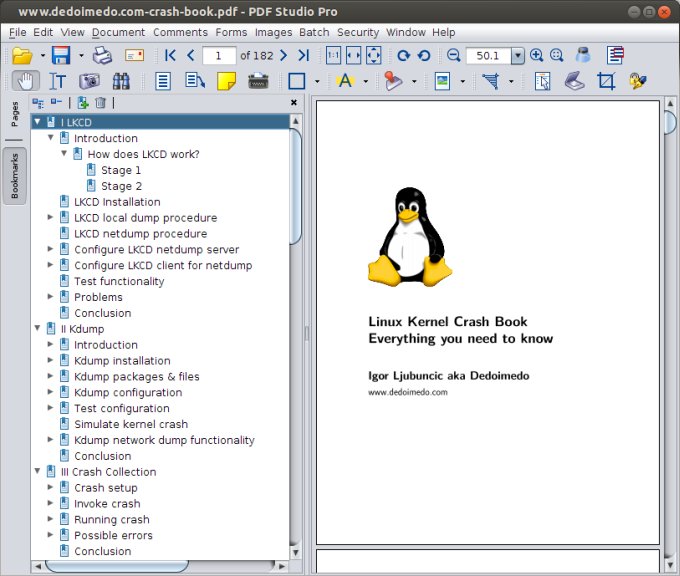Select the add image tool
This screenshot has width=680, height=576.
click(x=442, y=81)
